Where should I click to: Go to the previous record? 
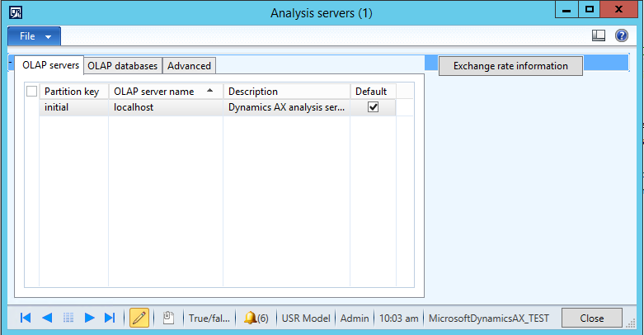(x=47, y=318)
